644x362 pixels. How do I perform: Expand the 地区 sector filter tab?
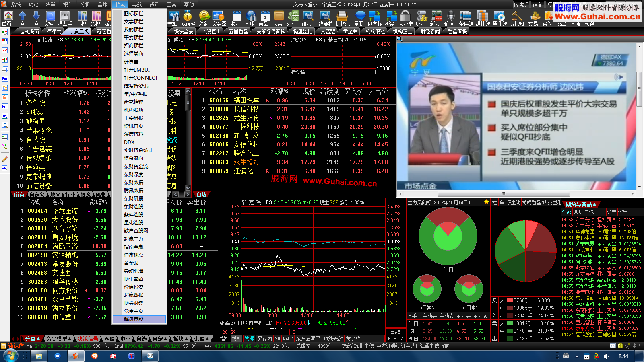(x=55, y=195)
